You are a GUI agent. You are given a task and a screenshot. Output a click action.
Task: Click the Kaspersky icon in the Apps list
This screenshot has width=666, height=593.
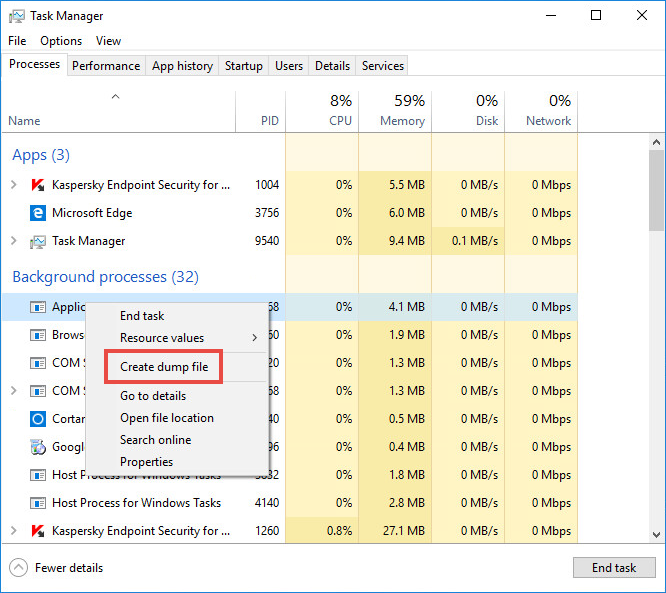(x=38, y=185)
